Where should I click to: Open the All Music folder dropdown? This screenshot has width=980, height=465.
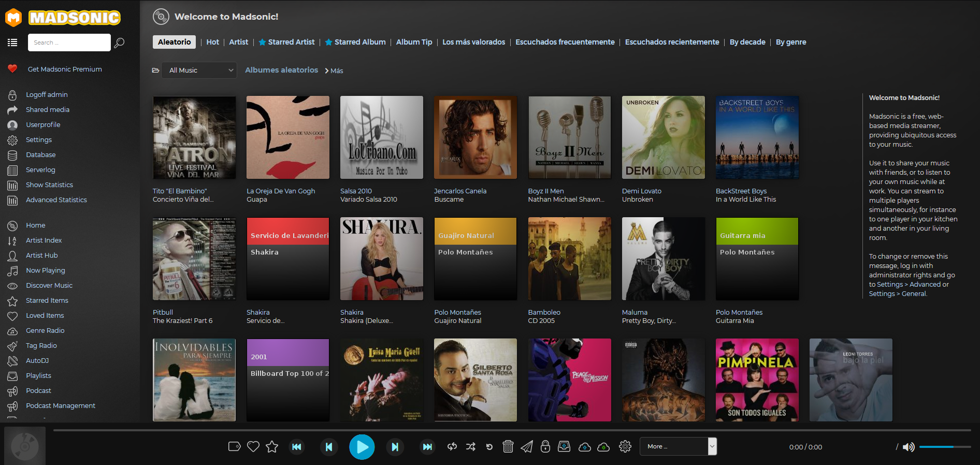199,71
